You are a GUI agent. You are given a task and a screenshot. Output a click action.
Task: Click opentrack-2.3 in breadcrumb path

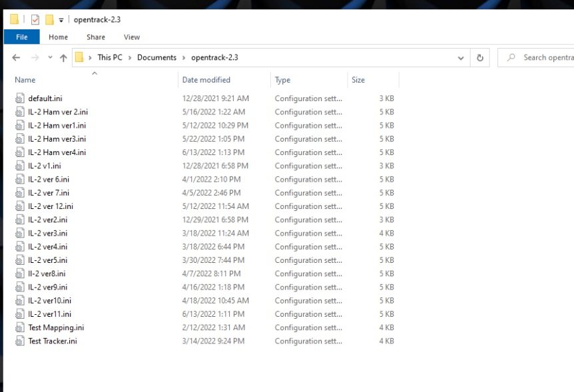click(214, 57)
